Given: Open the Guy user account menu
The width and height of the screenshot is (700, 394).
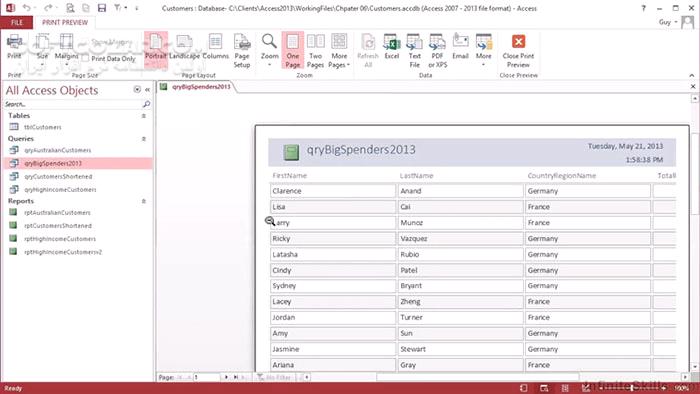Looking at the screenshot, I should click(x=668, y=22).
